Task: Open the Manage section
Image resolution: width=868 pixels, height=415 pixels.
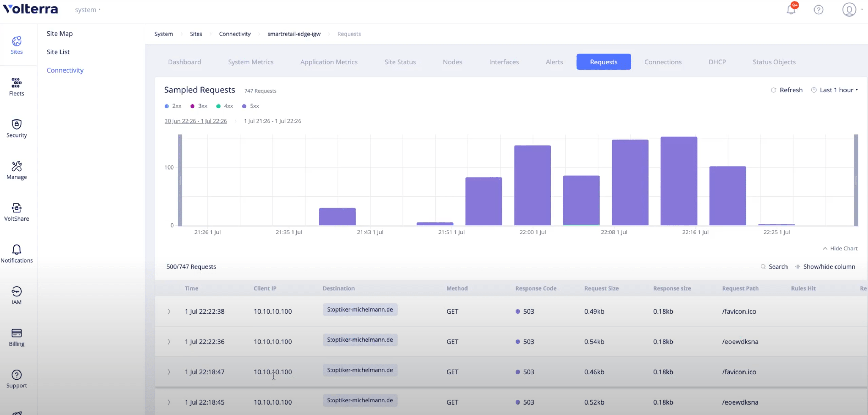Action: [16, 170]
